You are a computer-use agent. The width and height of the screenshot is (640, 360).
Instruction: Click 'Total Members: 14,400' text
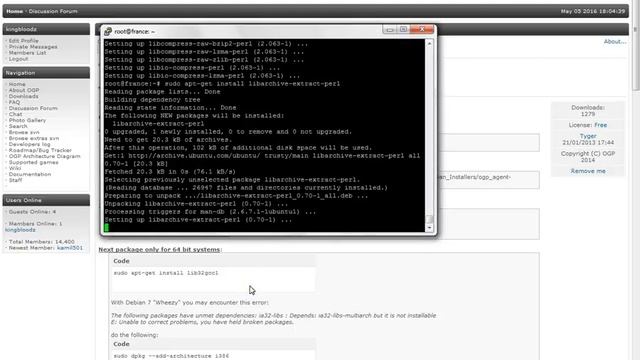click(x=42, y=242)
